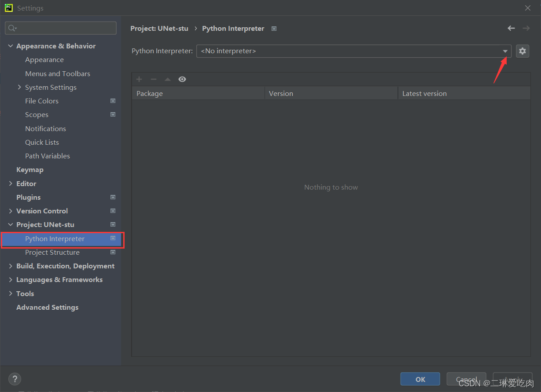Collapse the Project: UNet-stu section
This screenshot has height=392, width=541.
tap(11, 224)
